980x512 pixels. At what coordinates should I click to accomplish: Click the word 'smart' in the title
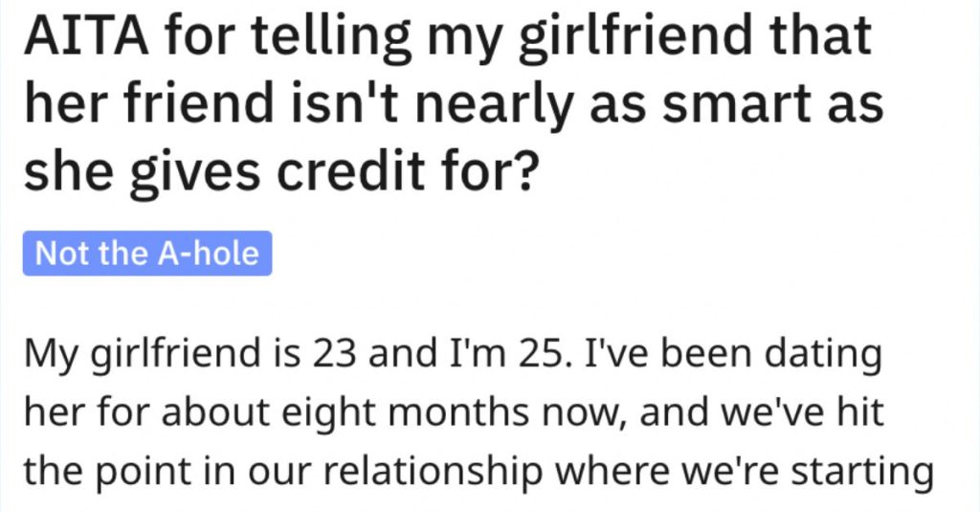(745, 105)
